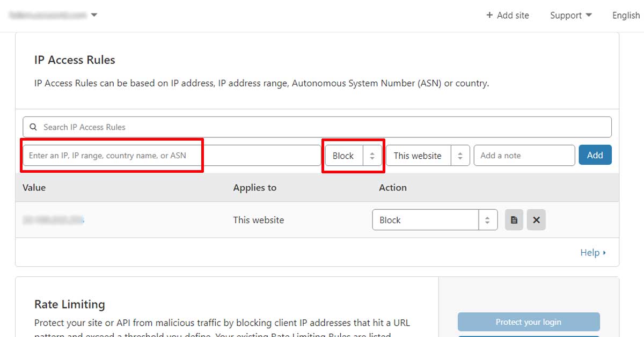
Task: Open the Help link
Action: pos(590,252)
